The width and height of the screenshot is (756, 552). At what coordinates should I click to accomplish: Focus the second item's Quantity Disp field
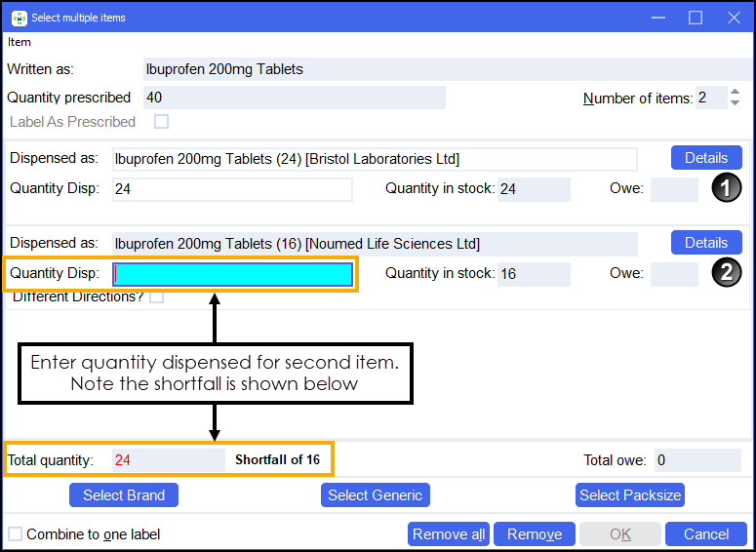point(232,275)
